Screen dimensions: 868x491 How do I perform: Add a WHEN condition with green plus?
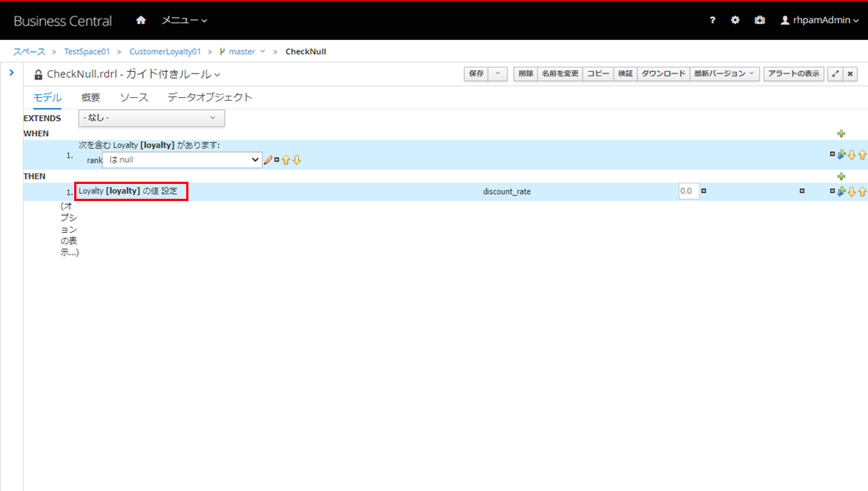[841, 134]
